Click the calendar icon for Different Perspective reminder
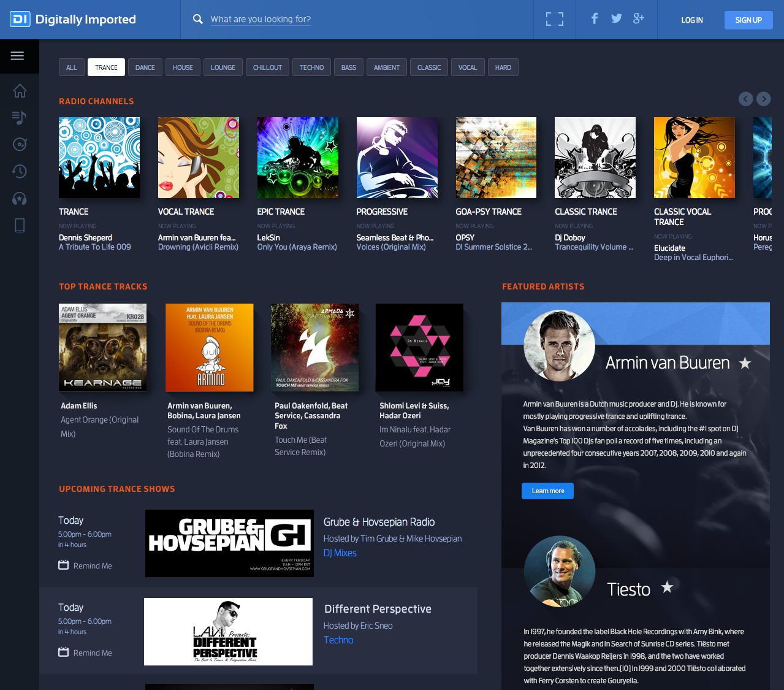The height and width of the screenshot is (690, 784). [x=64, y=652]
